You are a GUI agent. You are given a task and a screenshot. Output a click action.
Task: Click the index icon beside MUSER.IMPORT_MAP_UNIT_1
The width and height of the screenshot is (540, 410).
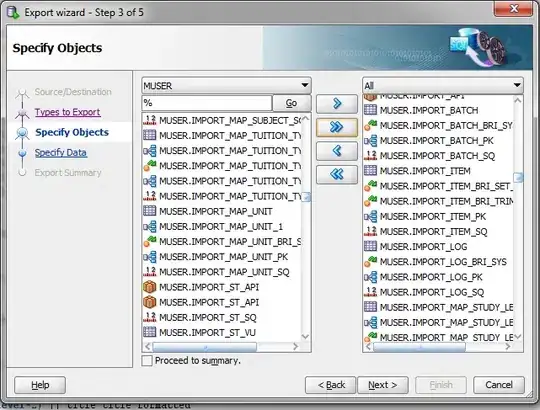(x=149, y=226)
